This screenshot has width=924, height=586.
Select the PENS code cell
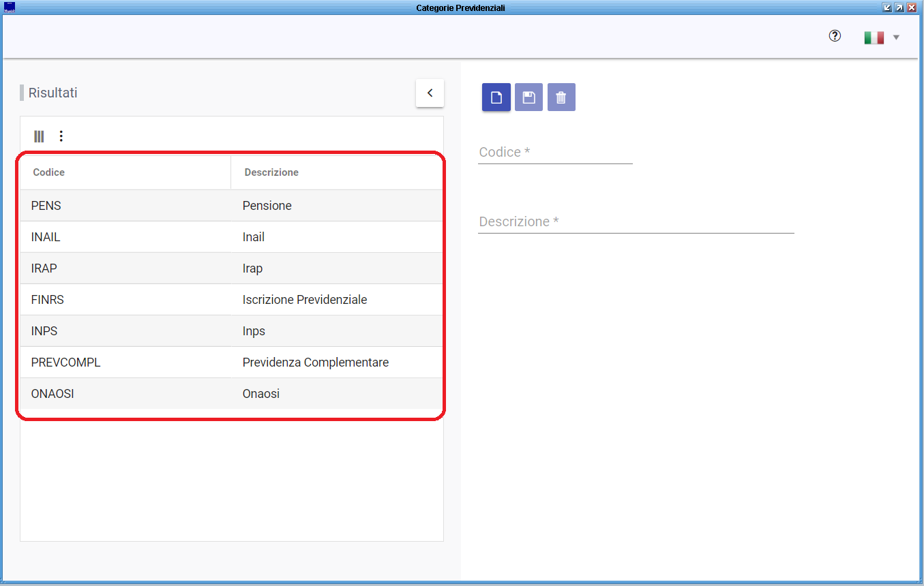point(125,206)
